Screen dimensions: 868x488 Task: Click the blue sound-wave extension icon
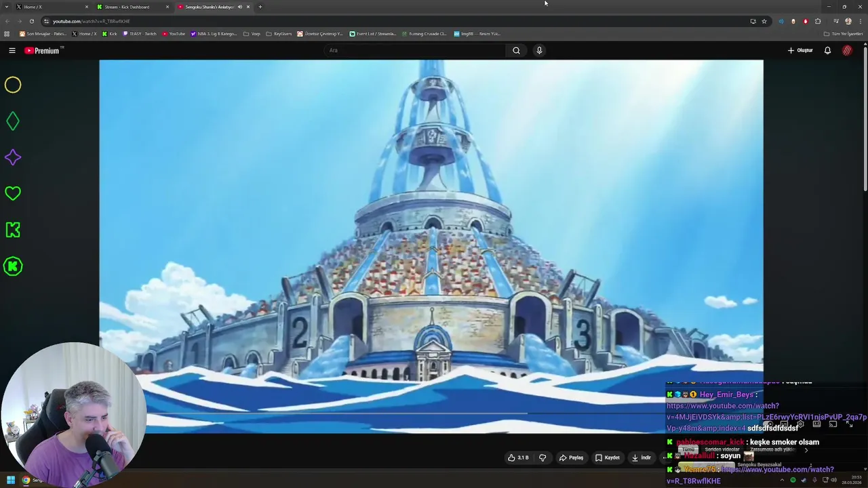point(781,21)
